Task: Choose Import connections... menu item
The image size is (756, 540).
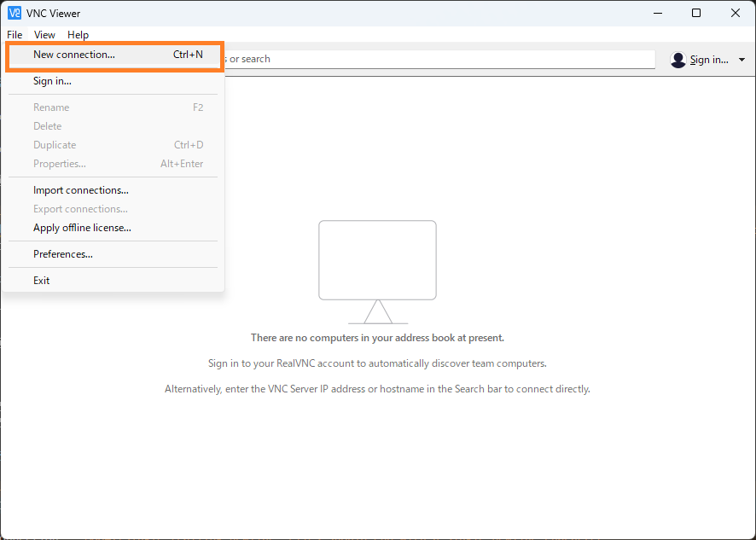Action: coord(113,190)
